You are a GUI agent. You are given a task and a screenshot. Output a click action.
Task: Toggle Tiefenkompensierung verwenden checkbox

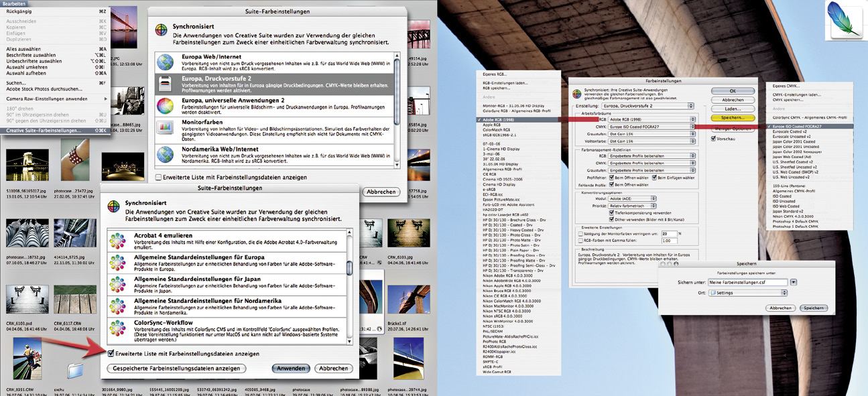[612, 213]
